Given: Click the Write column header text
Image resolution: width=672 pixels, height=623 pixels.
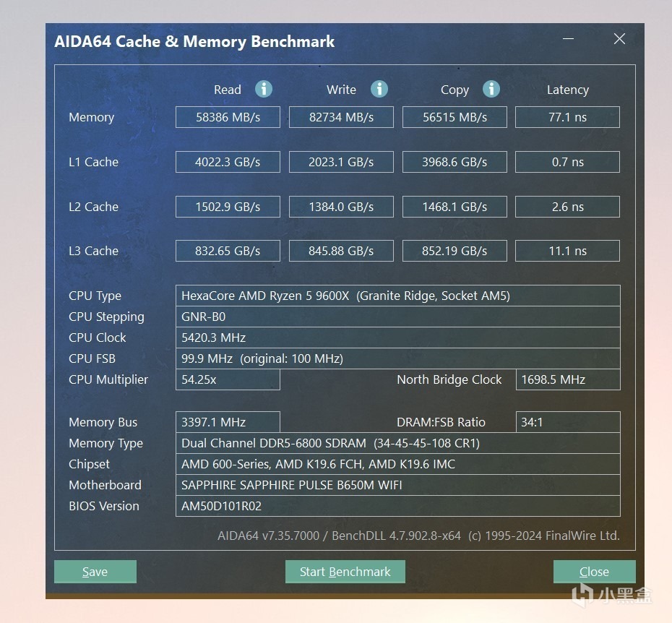Looking at the screenshot, I should pyautogui.click(x=341, y=90).
